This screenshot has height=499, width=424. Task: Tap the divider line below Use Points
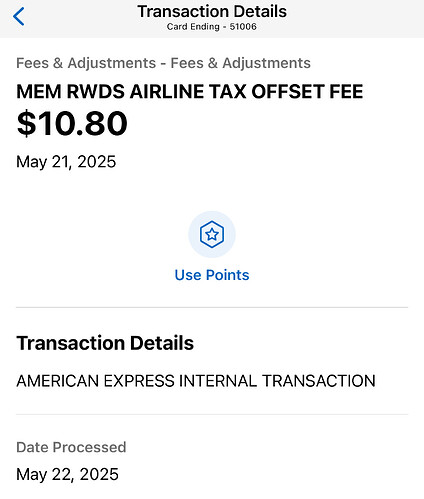pyautogui.click(x=212, y=307)
